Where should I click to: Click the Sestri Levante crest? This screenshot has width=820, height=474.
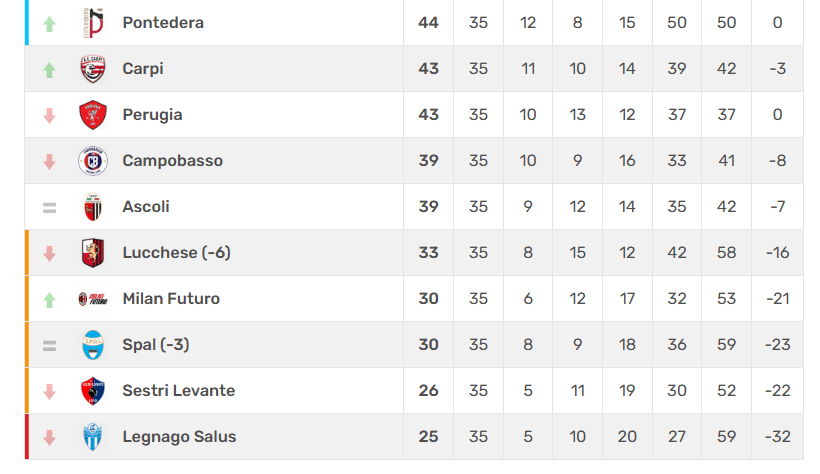(x=93, y=391)
